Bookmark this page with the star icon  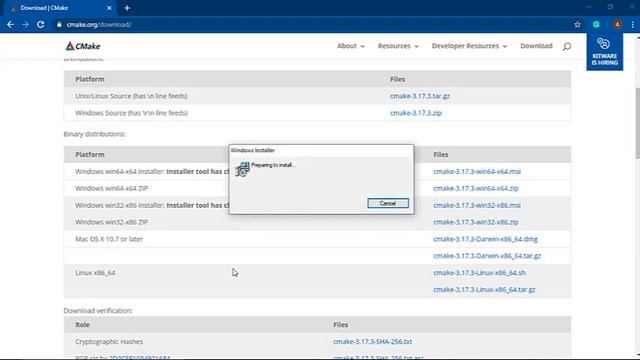pos(577,24)
